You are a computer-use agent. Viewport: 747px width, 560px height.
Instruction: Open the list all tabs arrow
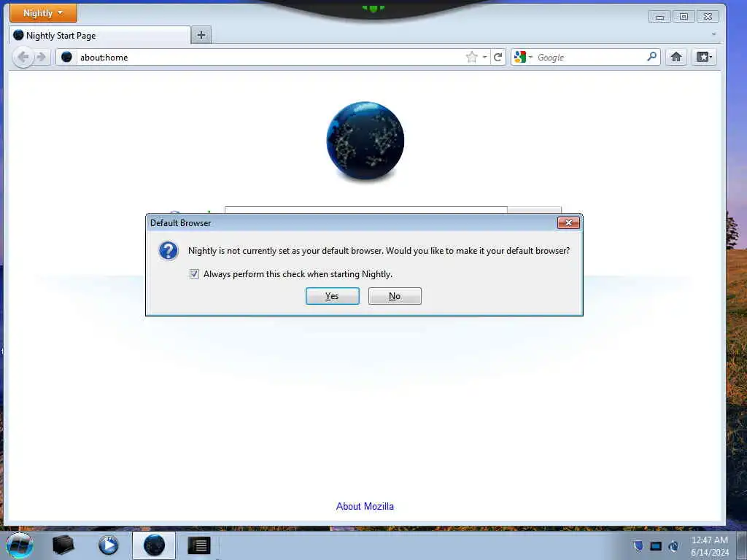click(x=713, y=34)
